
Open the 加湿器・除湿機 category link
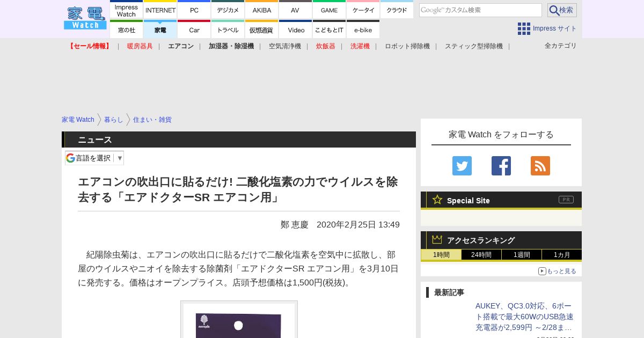(x=231, y=46)
